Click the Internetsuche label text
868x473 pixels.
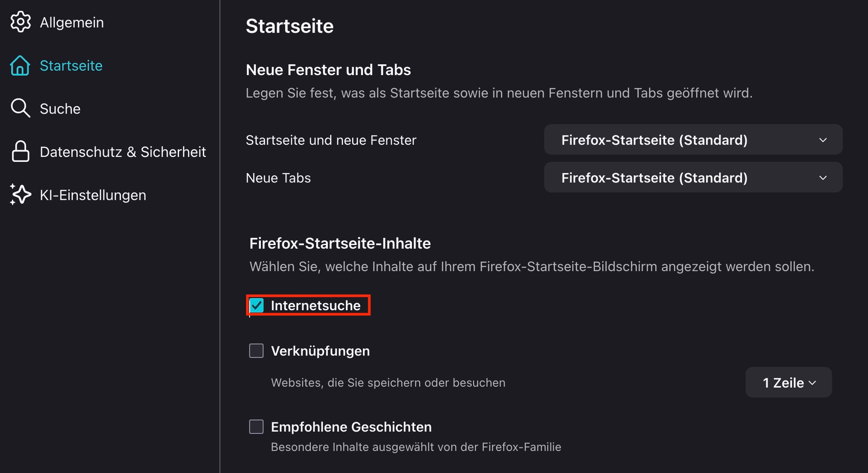pos(316,306)
